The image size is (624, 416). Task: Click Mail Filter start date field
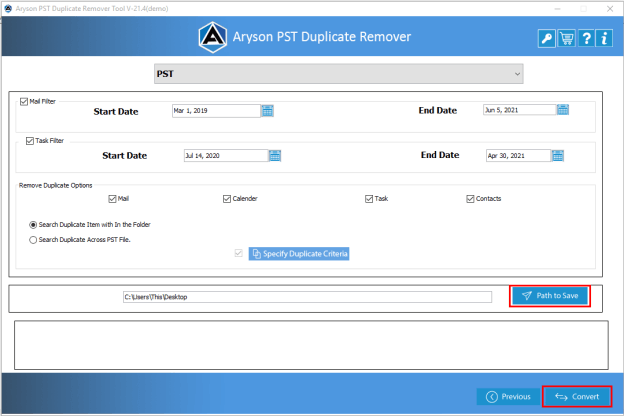click(216, 111)
